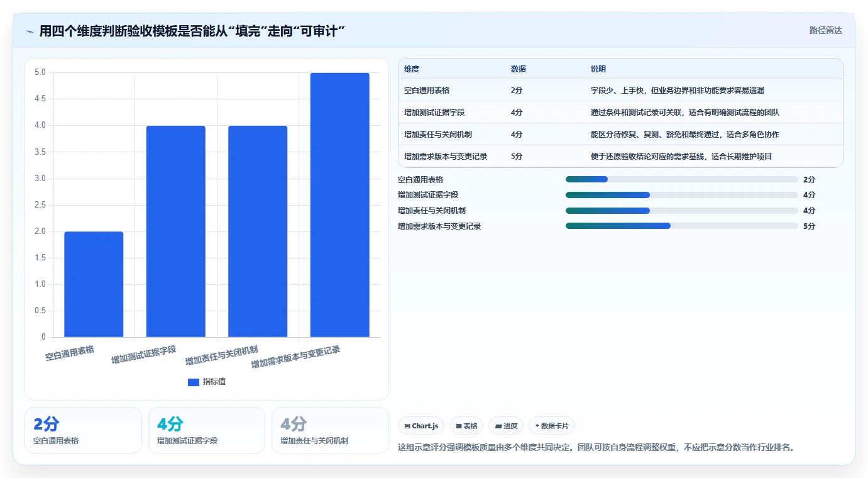868x478 pixels.
Task: Click the lightning icon beside the title
Action: 30,31
